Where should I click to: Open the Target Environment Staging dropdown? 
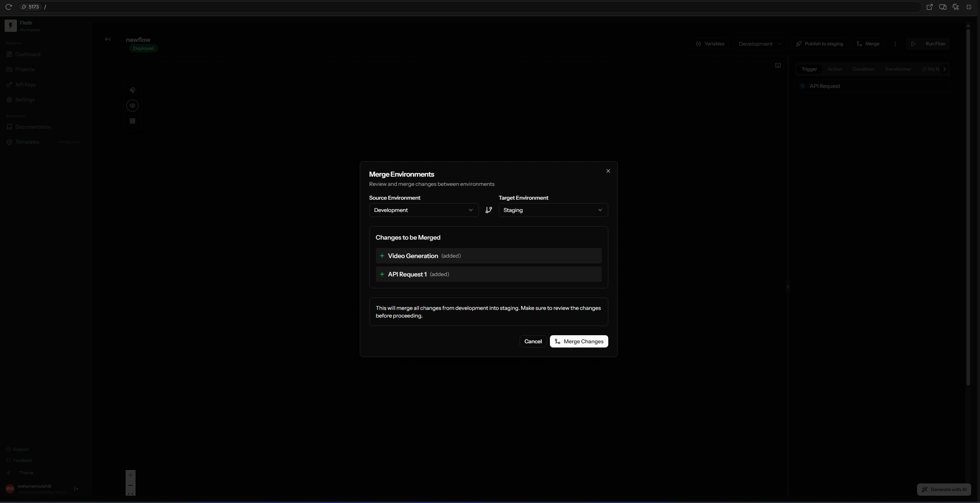[553, 210]
